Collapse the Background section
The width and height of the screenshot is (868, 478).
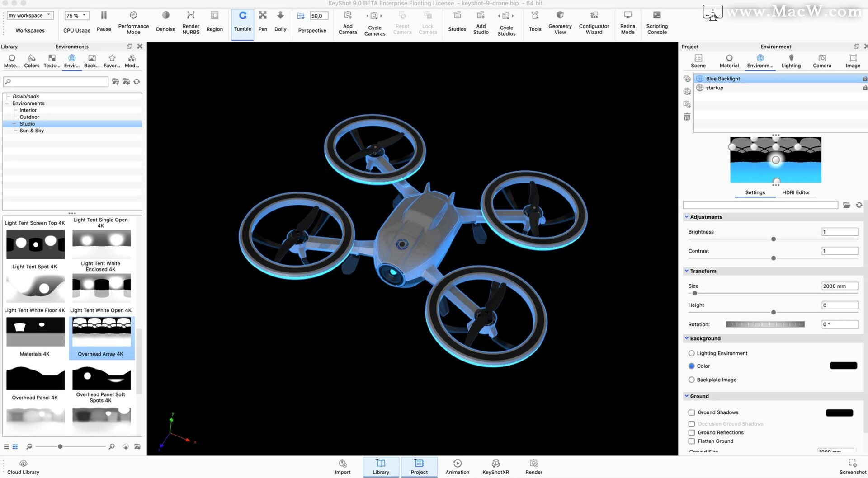click(686, 338)
